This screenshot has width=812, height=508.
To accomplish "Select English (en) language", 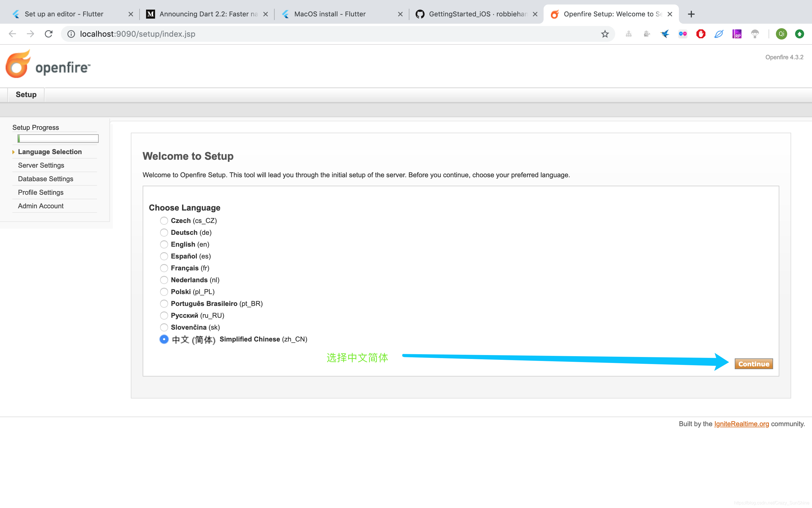I will 164,244.
